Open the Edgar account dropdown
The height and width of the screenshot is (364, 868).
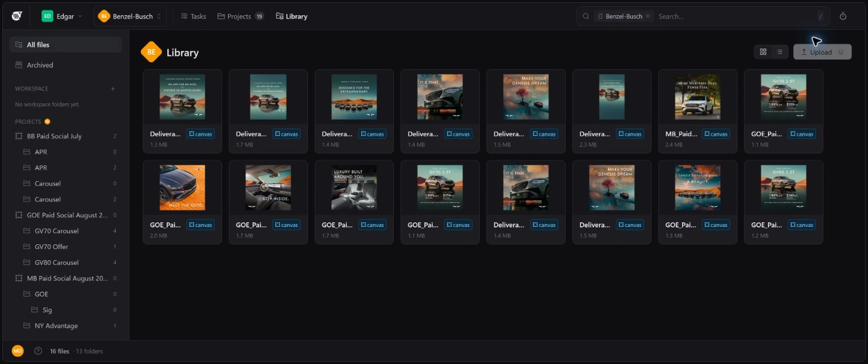point(62,16)
